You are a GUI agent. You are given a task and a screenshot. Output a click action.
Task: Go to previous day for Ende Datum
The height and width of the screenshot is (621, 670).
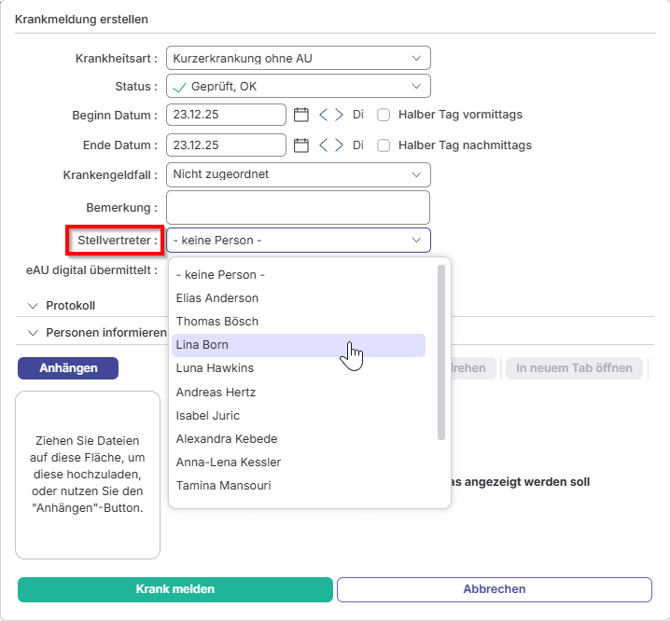[323, 145]
